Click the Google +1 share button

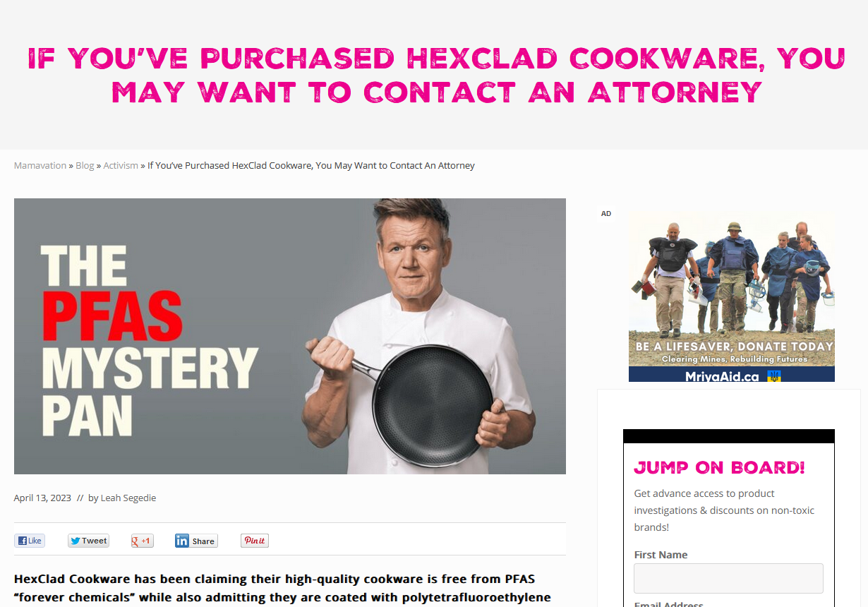(142, 541)
